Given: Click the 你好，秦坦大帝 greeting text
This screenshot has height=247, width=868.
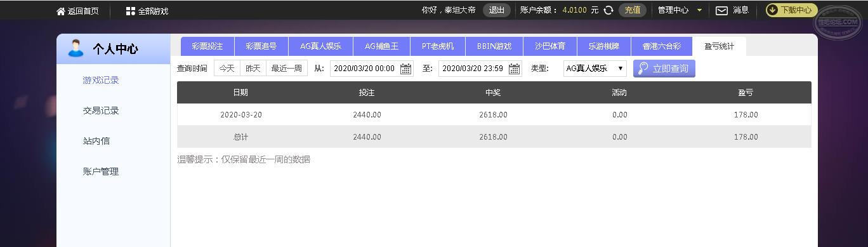Looking at the screenshot, I should [x=449, y=10].
